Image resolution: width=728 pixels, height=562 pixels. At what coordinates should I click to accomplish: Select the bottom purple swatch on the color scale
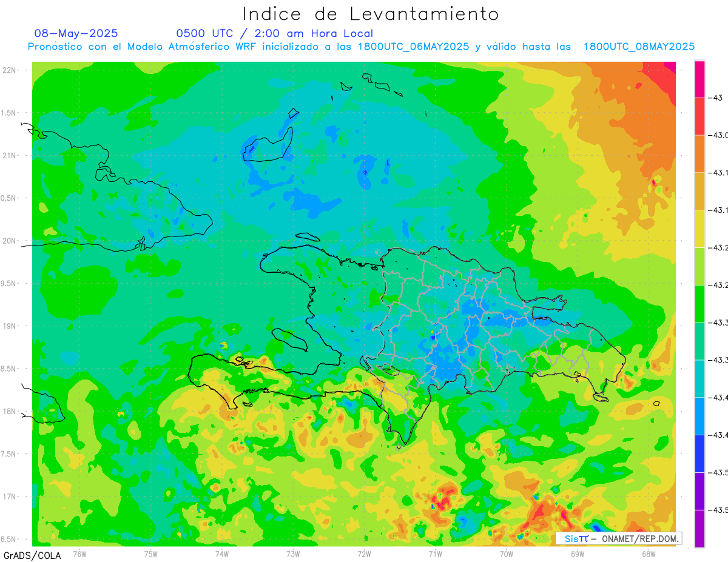tap(699, 529)
